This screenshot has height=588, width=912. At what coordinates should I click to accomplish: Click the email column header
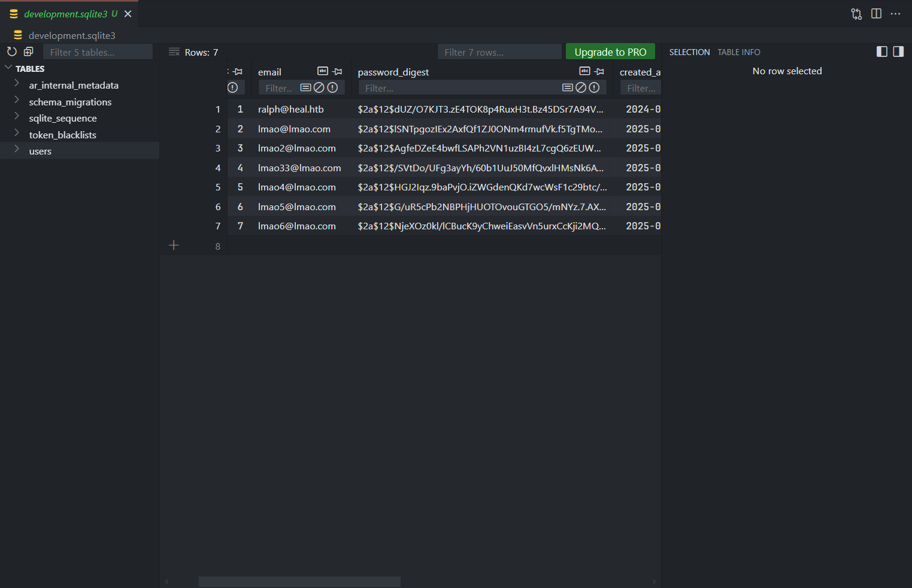pyautogui.click(x=269, y=72)
